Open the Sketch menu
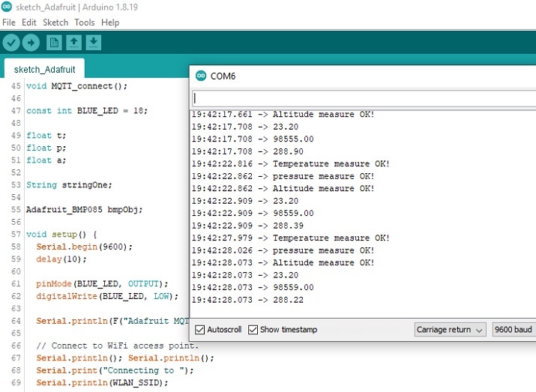536x392 pixels. coord(55,22)
